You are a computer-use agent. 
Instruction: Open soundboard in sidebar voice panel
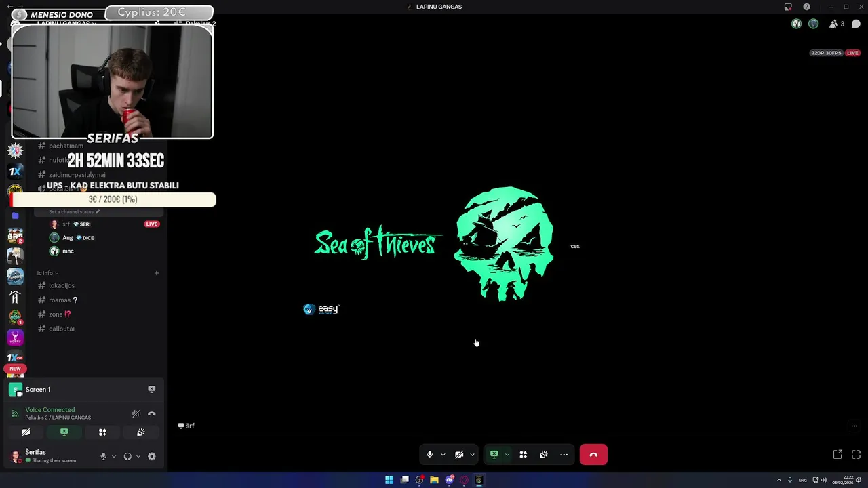tap(141, 432)
